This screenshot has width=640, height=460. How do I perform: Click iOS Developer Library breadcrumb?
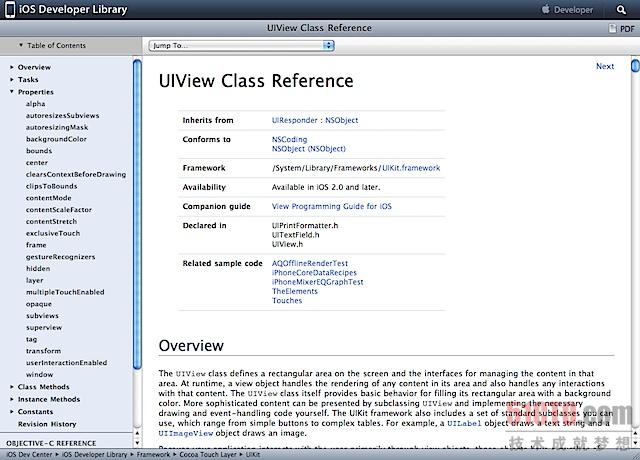click(94, 454)
